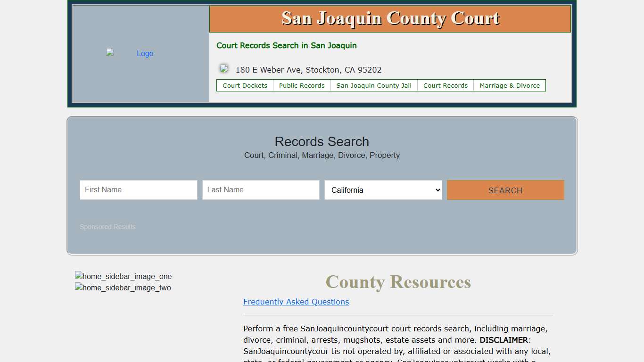644x362 pixels.
Task: Click the Sponsored Results label
Action: tap(107, 227)
